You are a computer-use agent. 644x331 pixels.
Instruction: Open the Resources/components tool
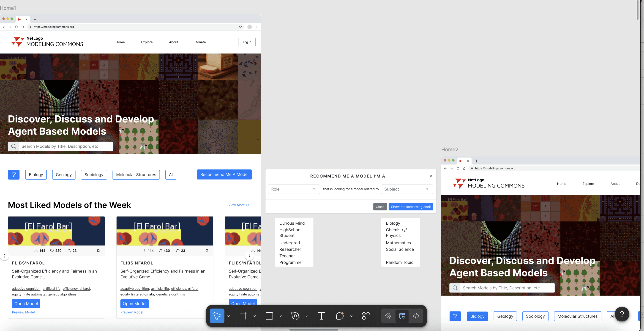coord(366,316)
